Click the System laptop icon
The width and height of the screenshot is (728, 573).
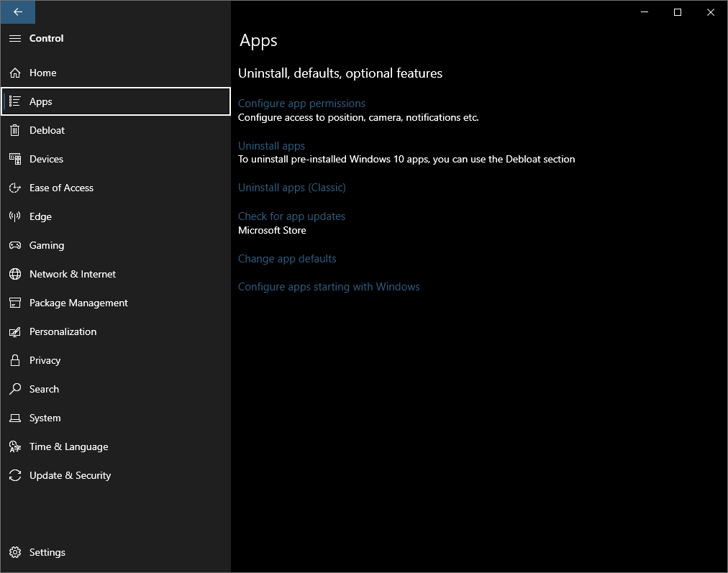point(15,418)
